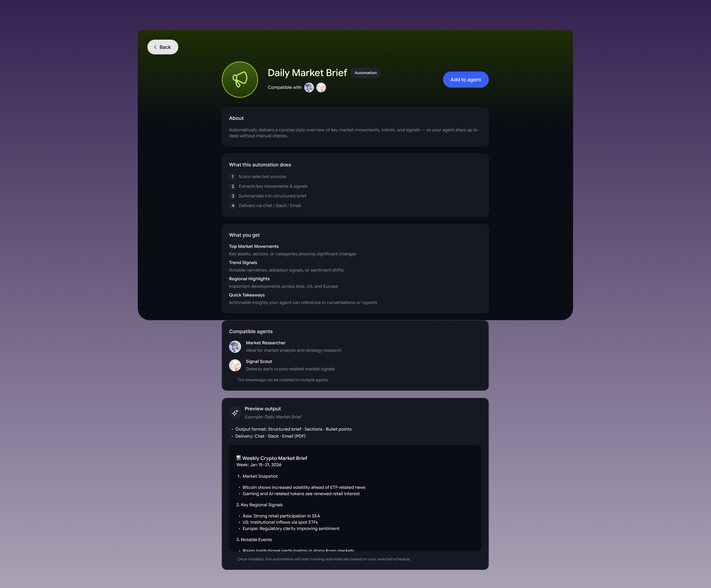Click 'Extracts key movements & signals' text
Viewport: 711px width, 588px height.
(273, 186)
